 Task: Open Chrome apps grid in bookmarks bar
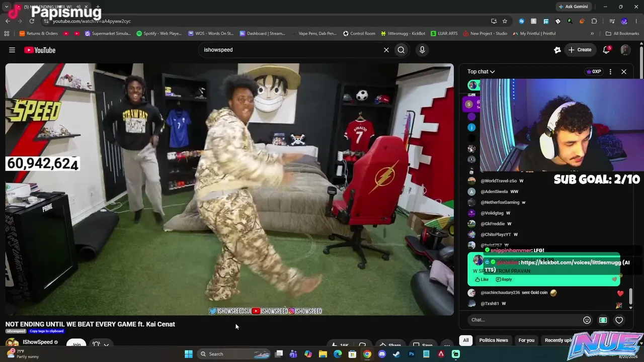[x=7, y=34]
